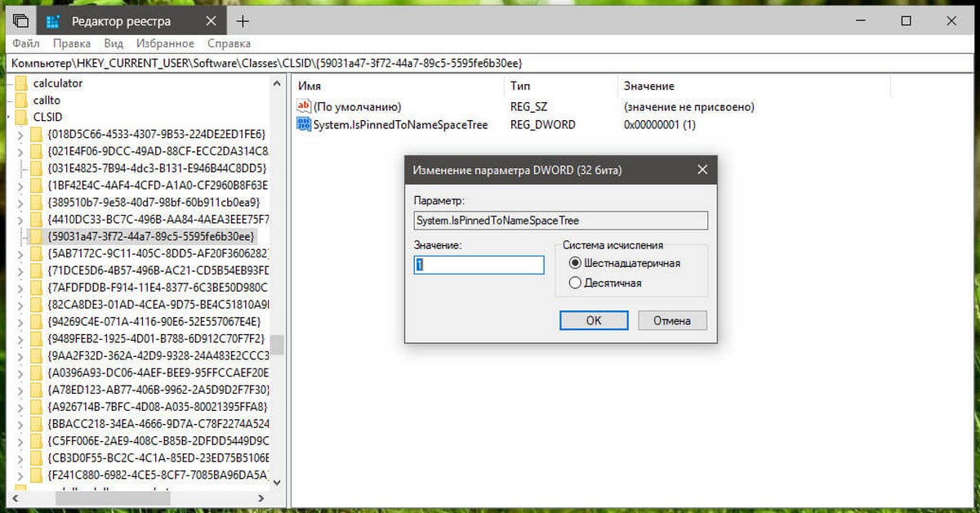Confirm the DWORD dialog with OK

point(594,320)
